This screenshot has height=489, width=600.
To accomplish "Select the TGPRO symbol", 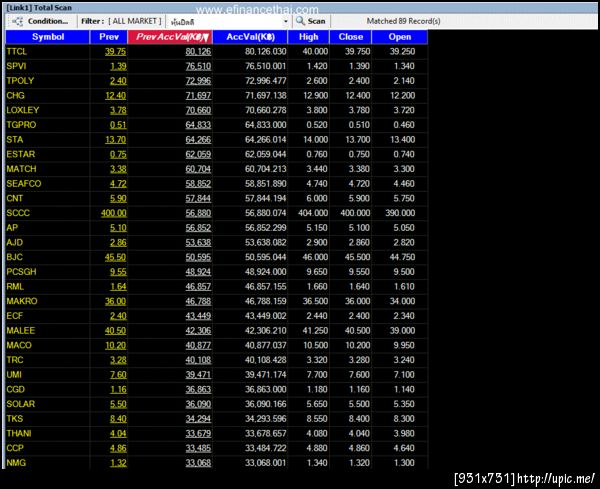I will [x=21, y=125].
